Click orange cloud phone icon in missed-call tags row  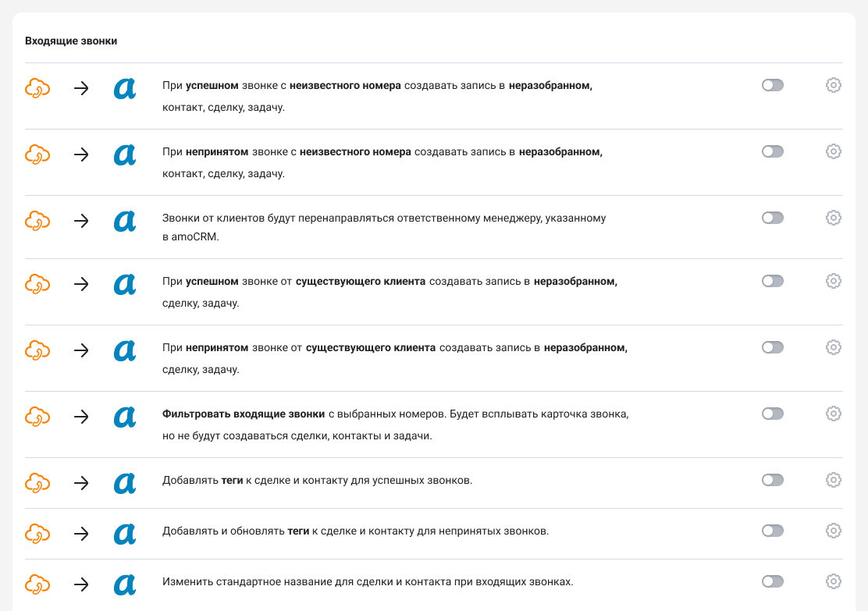[37, 535]
